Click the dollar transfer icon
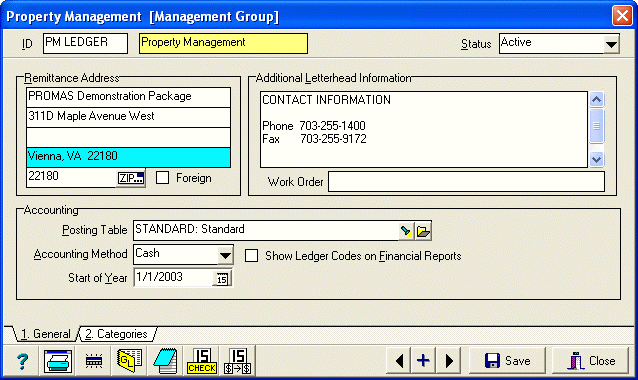Viewport: 638px width, 380px height. tap(238, 361)
